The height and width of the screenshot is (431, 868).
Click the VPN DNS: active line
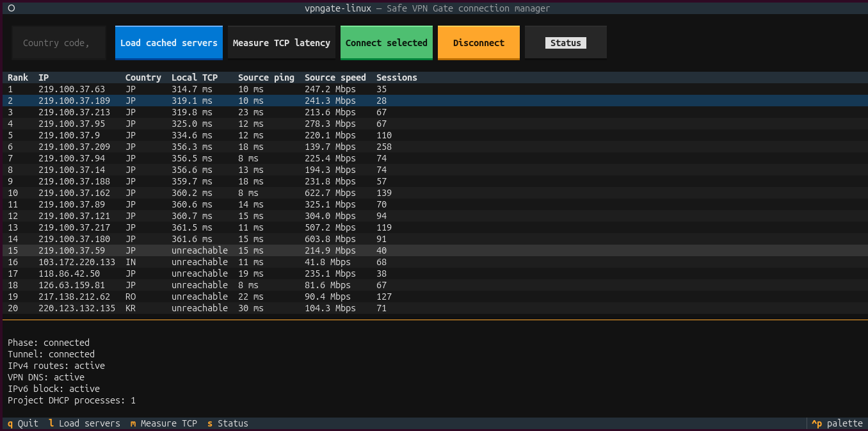coord(46,377)
